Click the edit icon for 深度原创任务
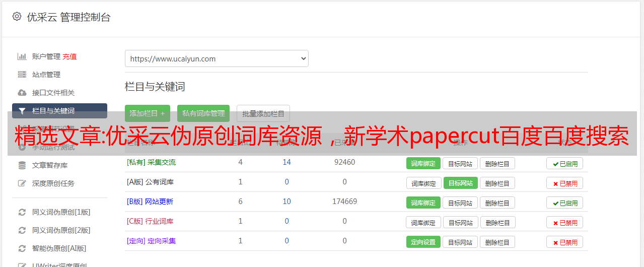Viewport: 644px width, 267px height. [x=22, y=183]
